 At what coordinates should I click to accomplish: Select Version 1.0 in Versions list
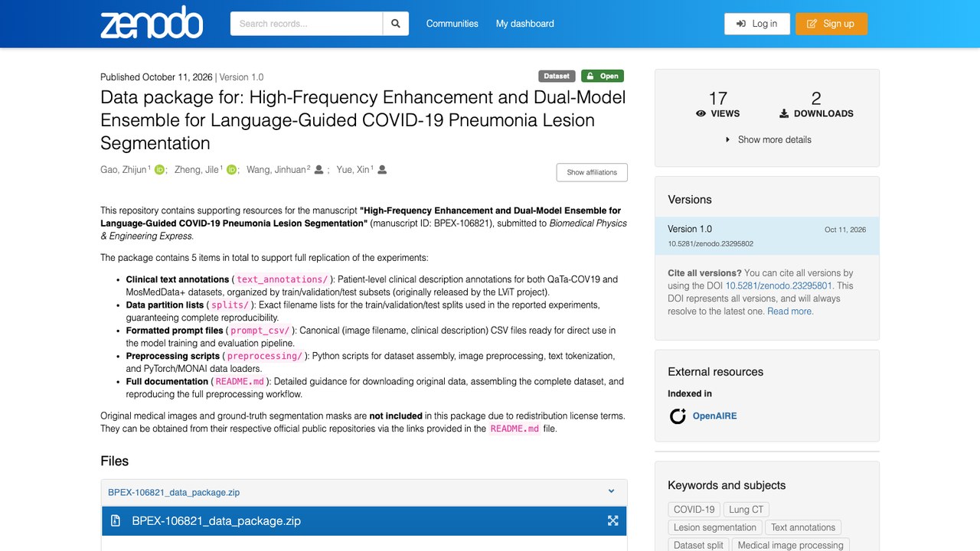(767, 236)
